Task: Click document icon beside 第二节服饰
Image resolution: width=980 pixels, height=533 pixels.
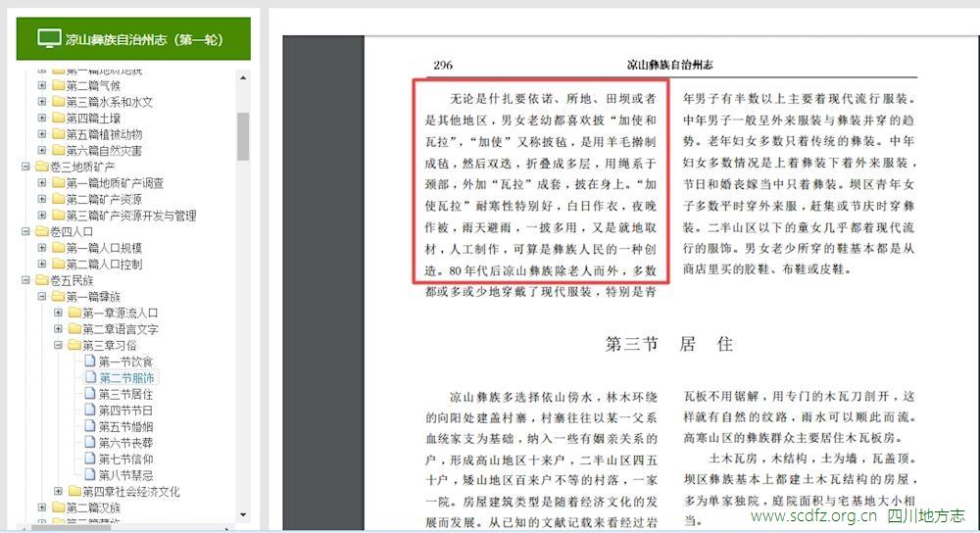Action: 90,377
